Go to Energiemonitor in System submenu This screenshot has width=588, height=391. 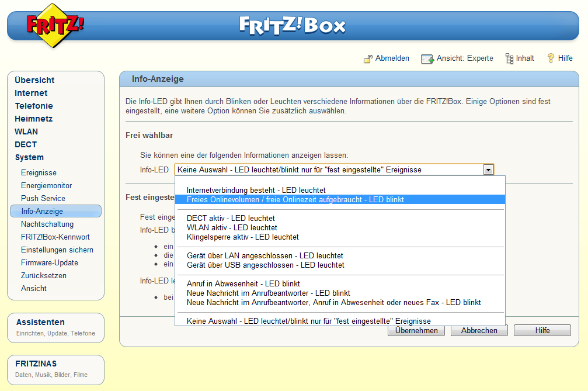pos(47,185)
